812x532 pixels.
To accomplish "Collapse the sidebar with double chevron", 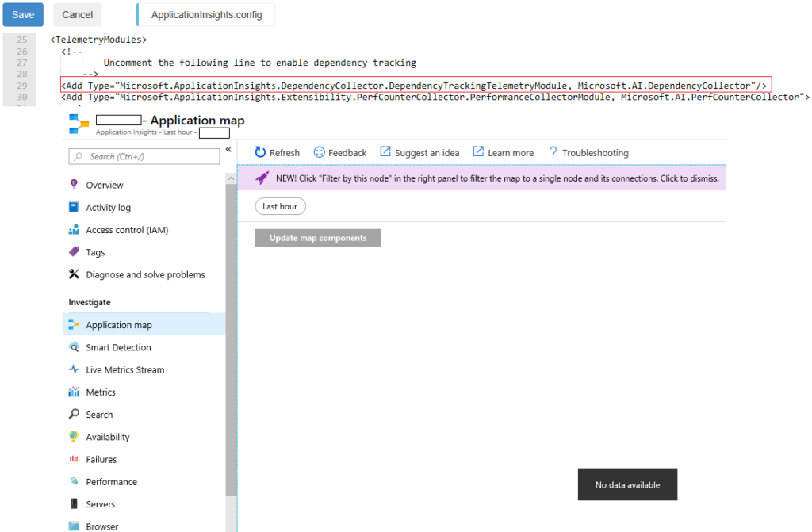I will point(228,149).
